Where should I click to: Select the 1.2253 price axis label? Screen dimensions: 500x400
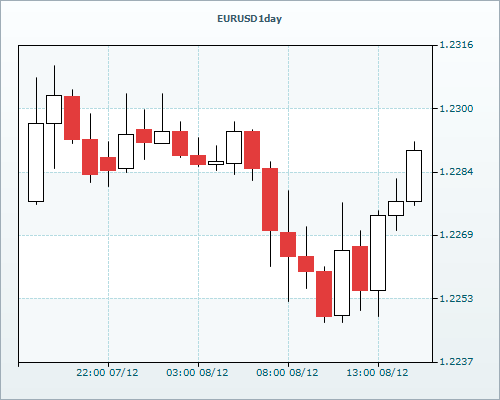click(x=456, y=298)
